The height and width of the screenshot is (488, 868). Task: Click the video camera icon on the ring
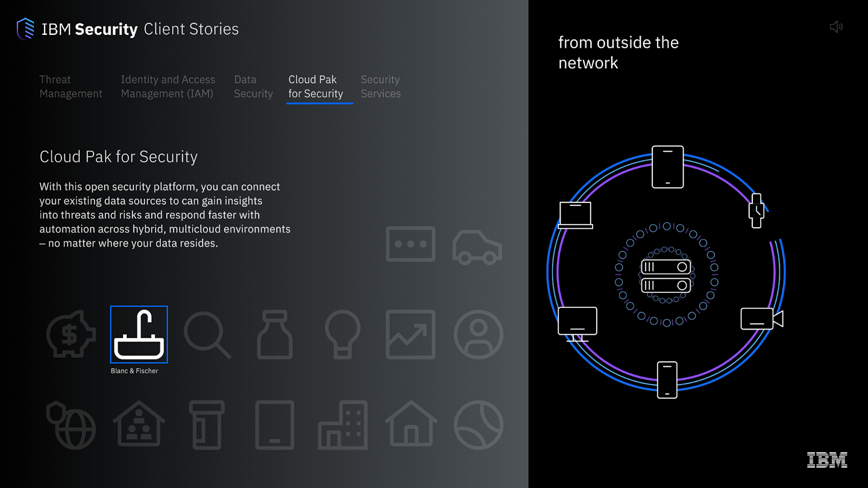(762, 319)
